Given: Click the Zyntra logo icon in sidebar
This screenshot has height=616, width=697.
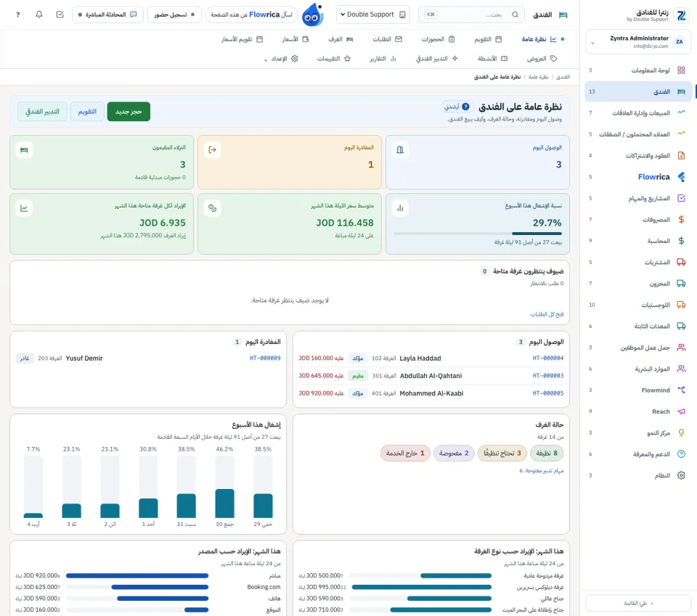Looking at the screenshot, I should click(681, 15).
